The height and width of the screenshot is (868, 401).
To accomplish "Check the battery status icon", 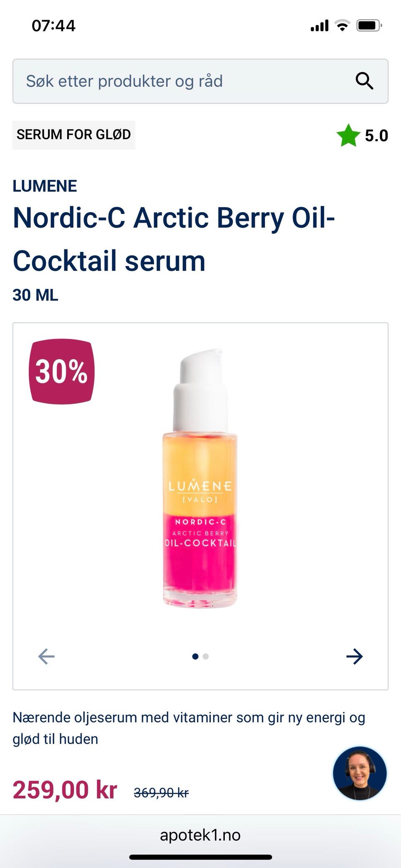I will click(x=369, y=25).
